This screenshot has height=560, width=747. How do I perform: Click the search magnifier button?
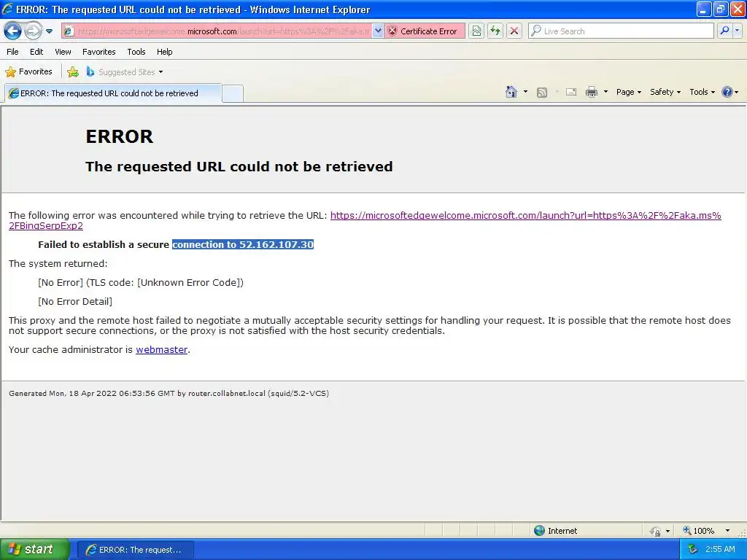[x=724, y=31]
